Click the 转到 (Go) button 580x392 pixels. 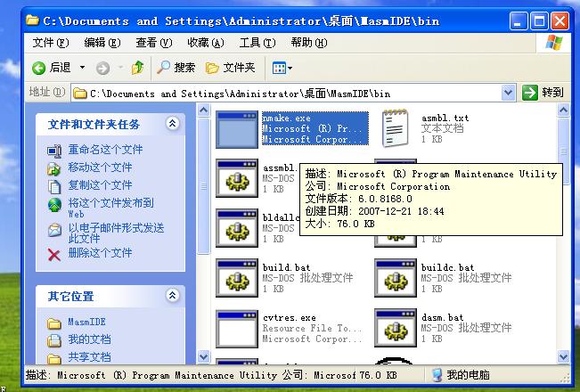point(543,93)
